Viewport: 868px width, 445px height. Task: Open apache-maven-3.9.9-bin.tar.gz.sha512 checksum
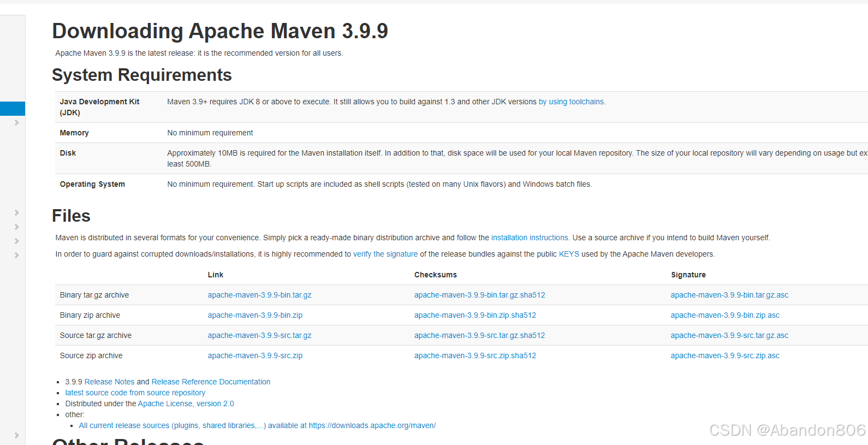click(x=479, y=295)
